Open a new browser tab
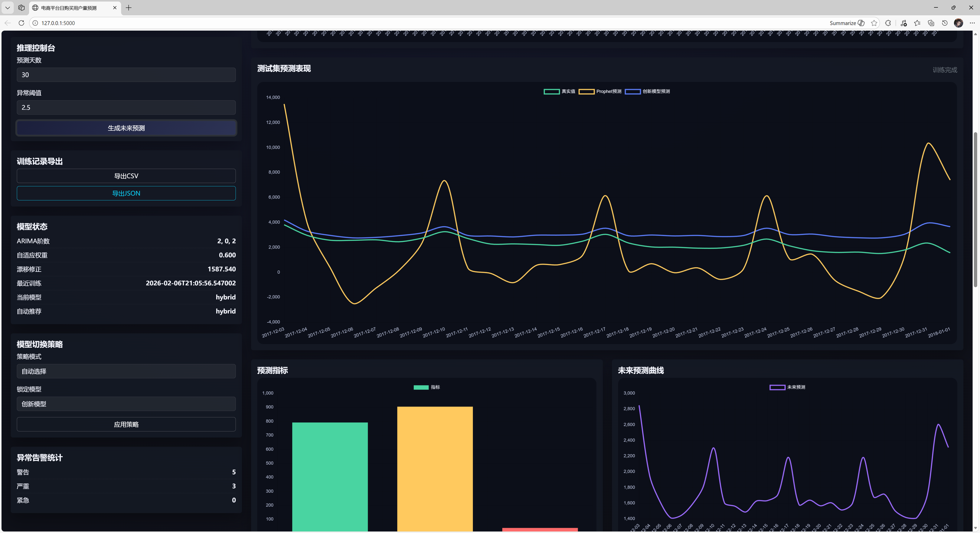Screen dimensions: 980x533 point(129,8)
